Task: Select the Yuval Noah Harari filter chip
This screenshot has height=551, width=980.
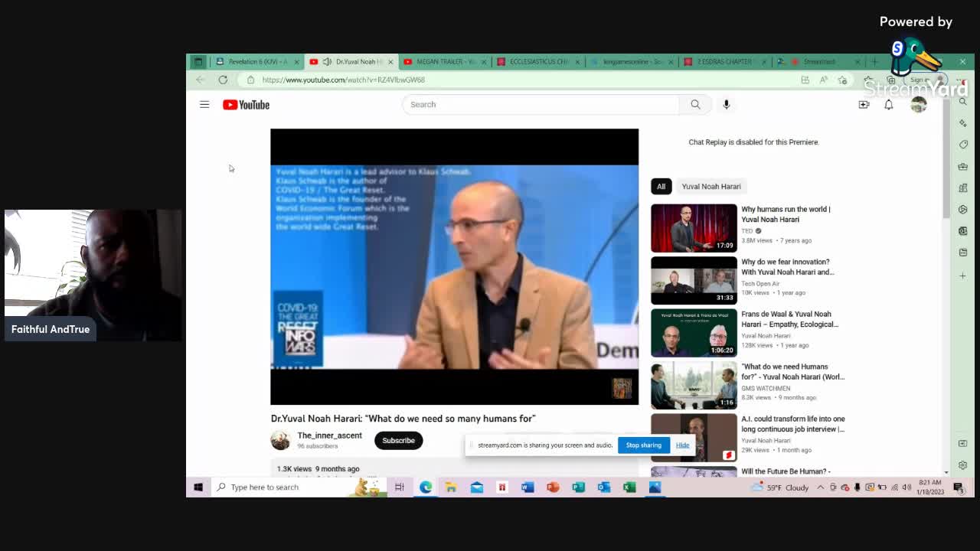Action: click(x=711, y=187)
